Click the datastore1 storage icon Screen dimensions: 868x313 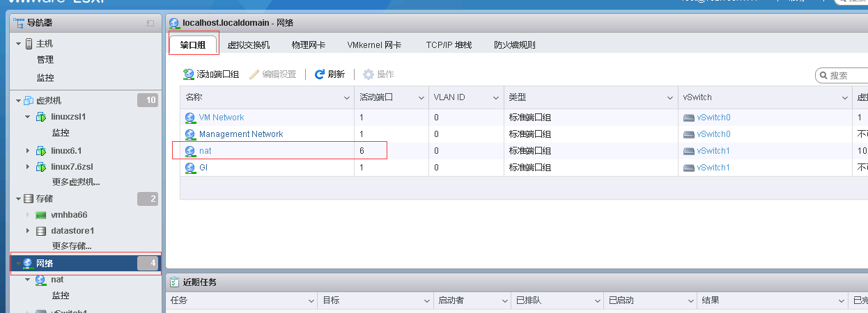tap(41, 230)
